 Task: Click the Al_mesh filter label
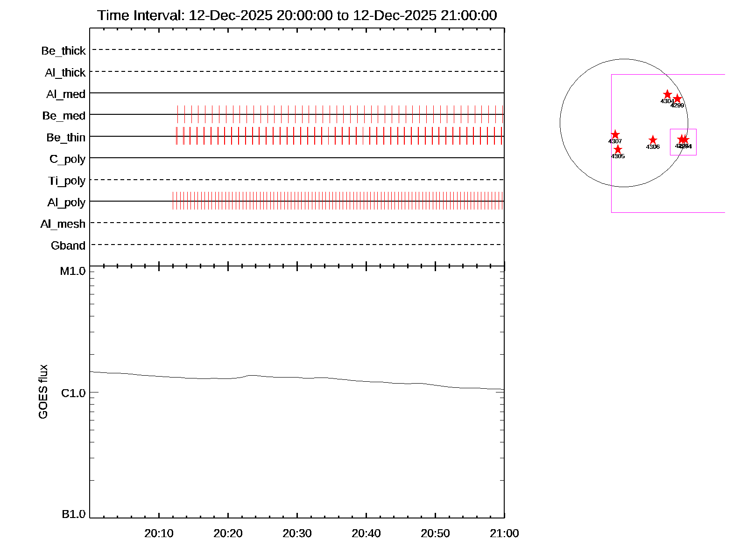pyautogui.click(x=63, y=224)
